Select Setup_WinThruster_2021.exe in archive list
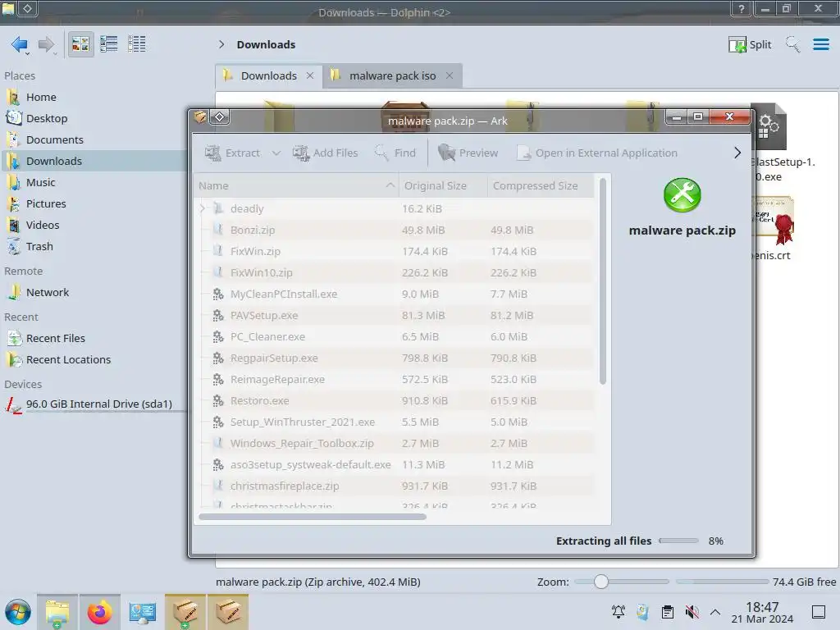The width and height of the screenshot is (840, 630). (x=395, y=422)
